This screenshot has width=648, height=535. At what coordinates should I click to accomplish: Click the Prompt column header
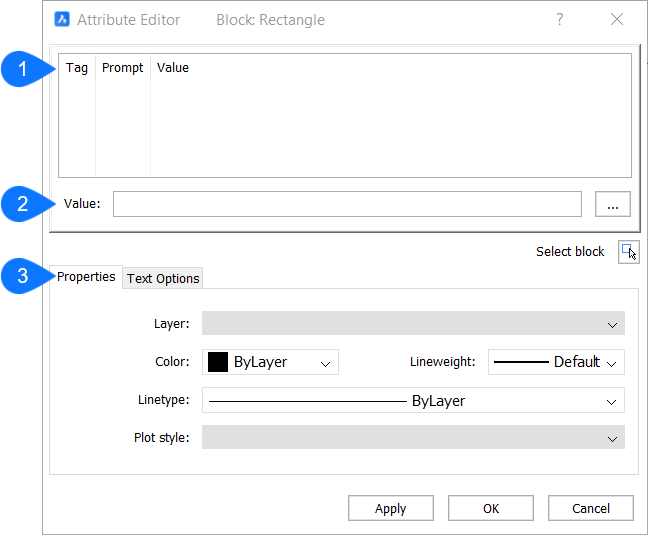[x=122, y=68]
